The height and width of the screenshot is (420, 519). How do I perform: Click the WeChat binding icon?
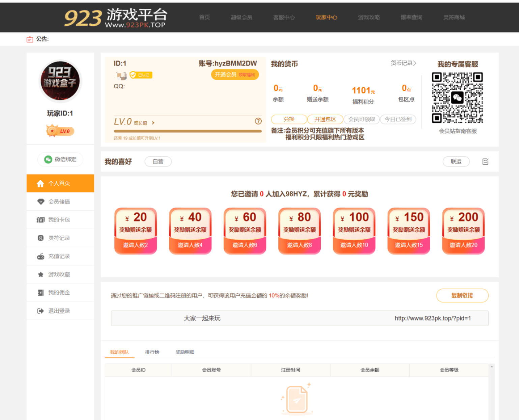click(48, 159)
